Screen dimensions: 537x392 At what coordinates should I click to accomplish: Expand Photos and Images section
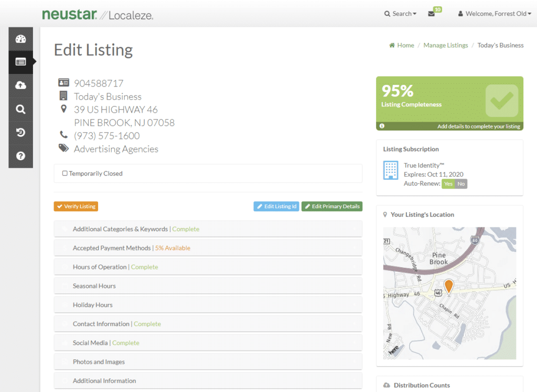(x=208, y=362)
